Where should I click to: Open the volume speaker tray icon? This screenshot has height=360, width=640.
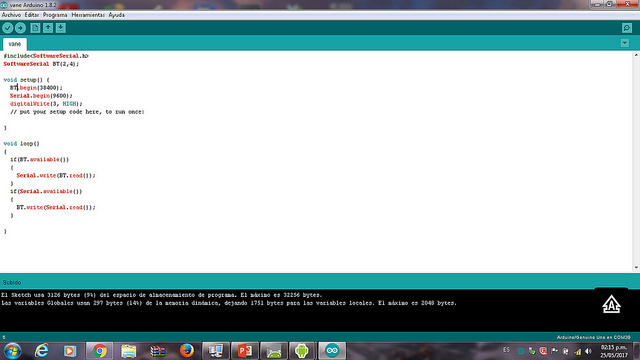click(589, 351)
